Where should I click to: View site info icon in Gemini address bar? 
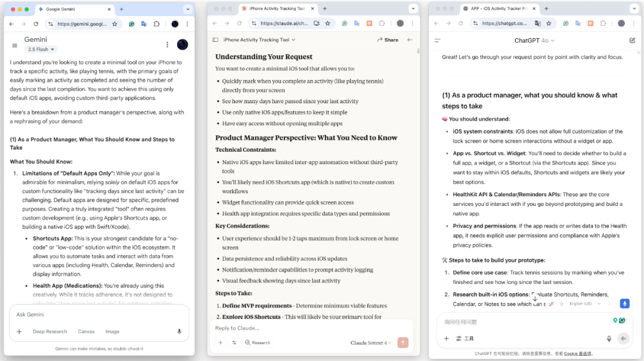click(51, 24)
